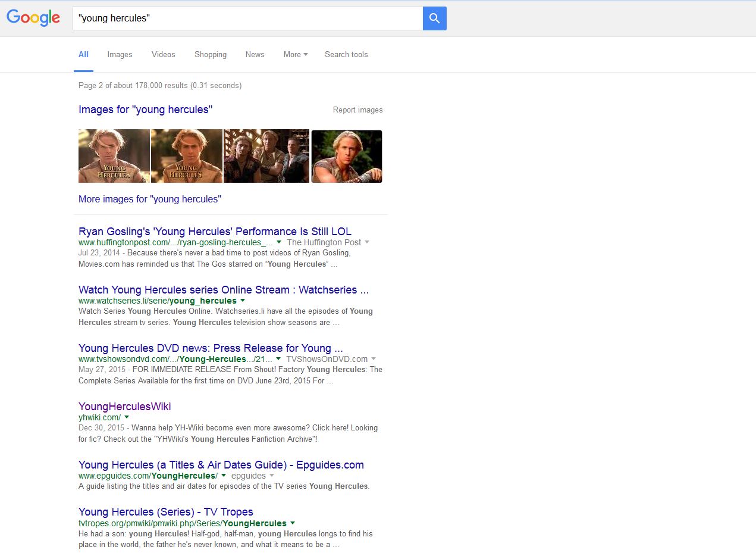This screenshot has height=559, width=756.
Task: Expand the More dropdown menu
Action: click(x=295, y=55)
